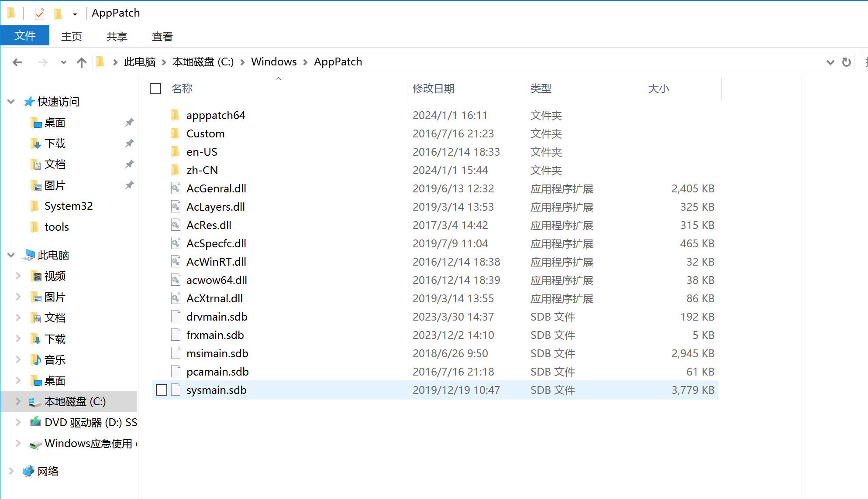Sort by the 修改日期 column header
The height and width of the screenshot is (499, 868).
433,89
